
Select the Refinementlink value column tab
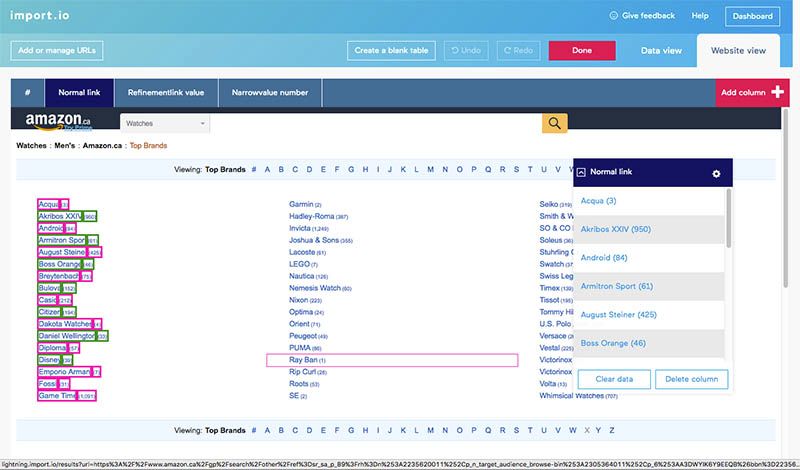tap(166, 92)
